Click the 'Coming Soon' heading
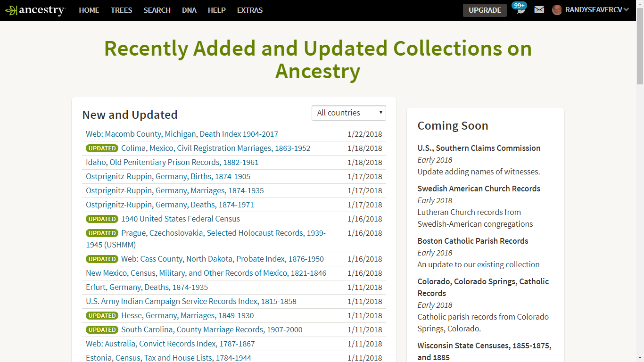Viewport: 644px width, 362px height. 453,126
